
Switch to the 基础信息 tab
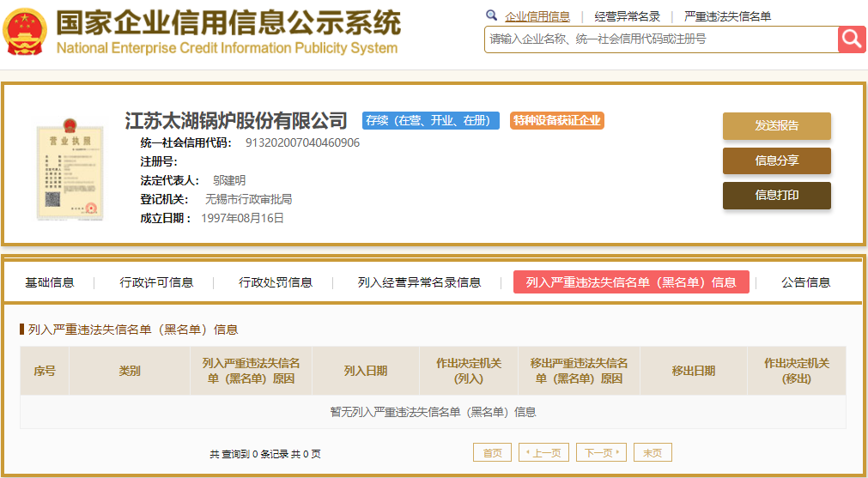[x=49, y=282]
